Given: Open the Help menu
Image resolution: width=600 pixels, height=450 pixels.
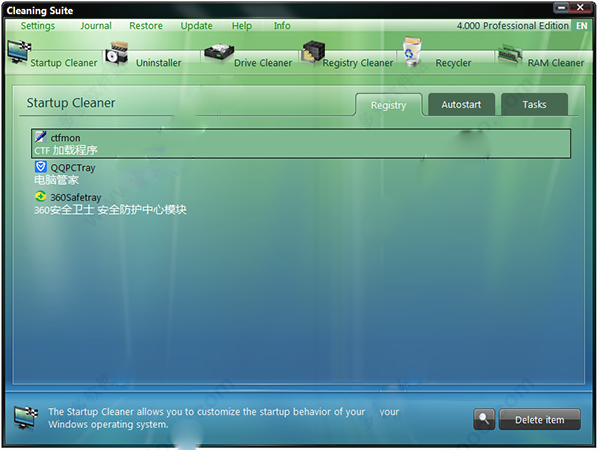Looking at the screenshot, I should point(241,26).
